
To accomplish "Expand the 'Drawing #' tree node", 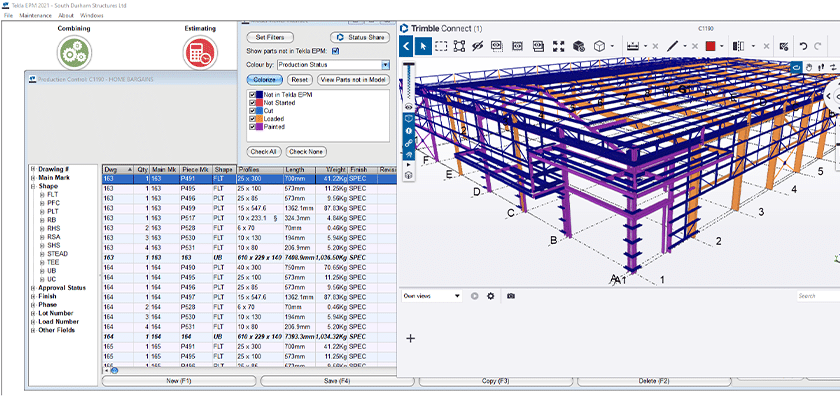I will click(x=33, y=169).
